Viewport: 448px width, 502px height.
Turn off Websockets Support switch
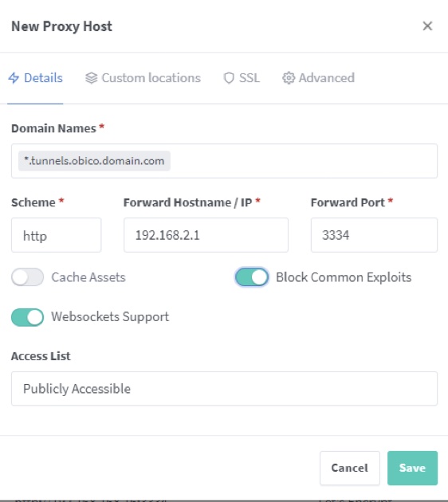tap(28, 317)
